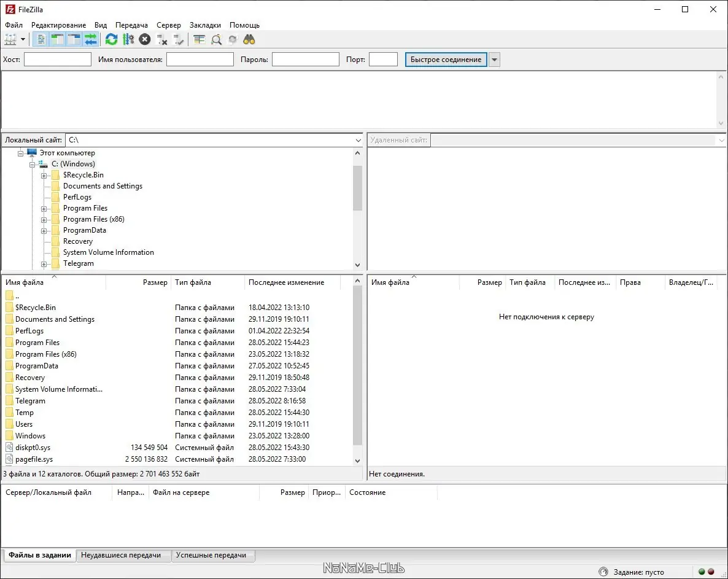
Task: Open the directory listing filters dialog
Action: (x=199, y=39)
